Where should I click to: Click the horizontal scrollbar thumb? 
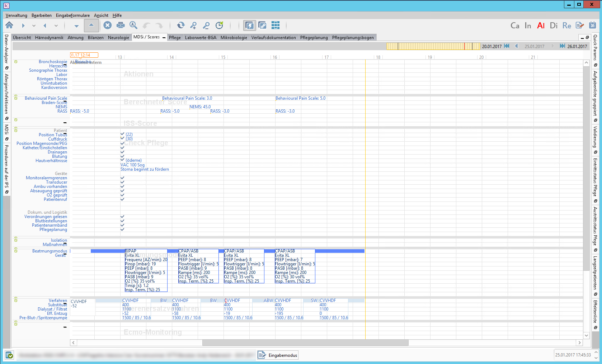(x=305, y=342)
